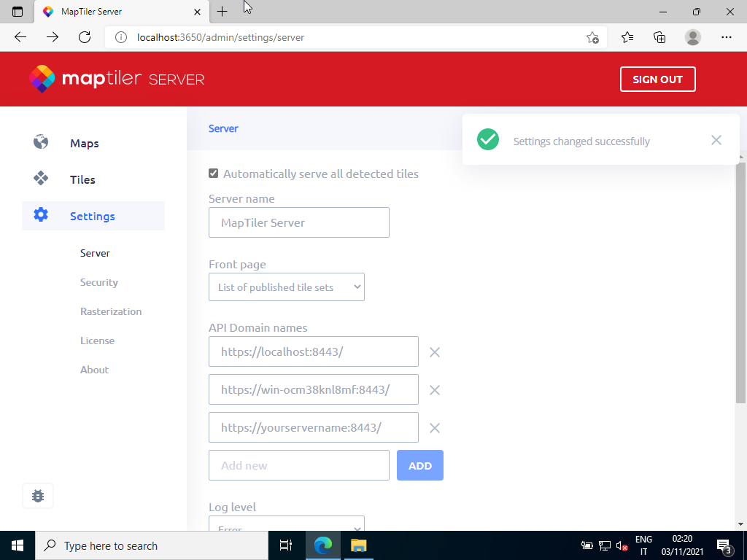Open the debug bug icon at sidebar bottom

coord(37,495)
